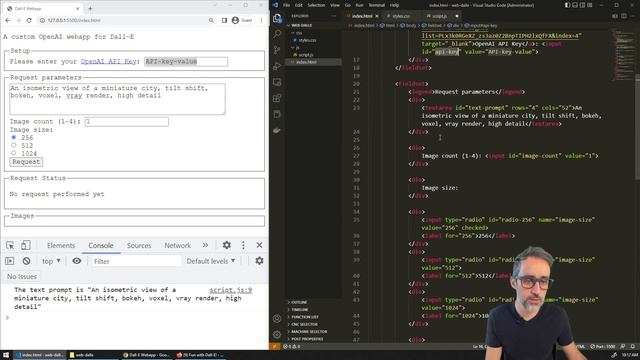This screenshot has width=640, height=360.
Task: Select the 256 image size radio button
Action: 13,138
